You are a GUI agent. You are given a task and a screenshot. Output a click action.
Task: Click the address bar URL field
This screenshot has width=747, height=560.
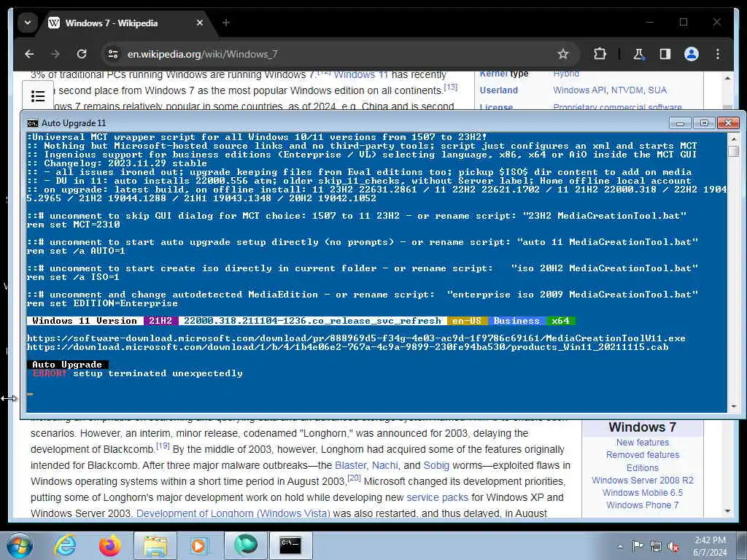[x=333, y=54]
